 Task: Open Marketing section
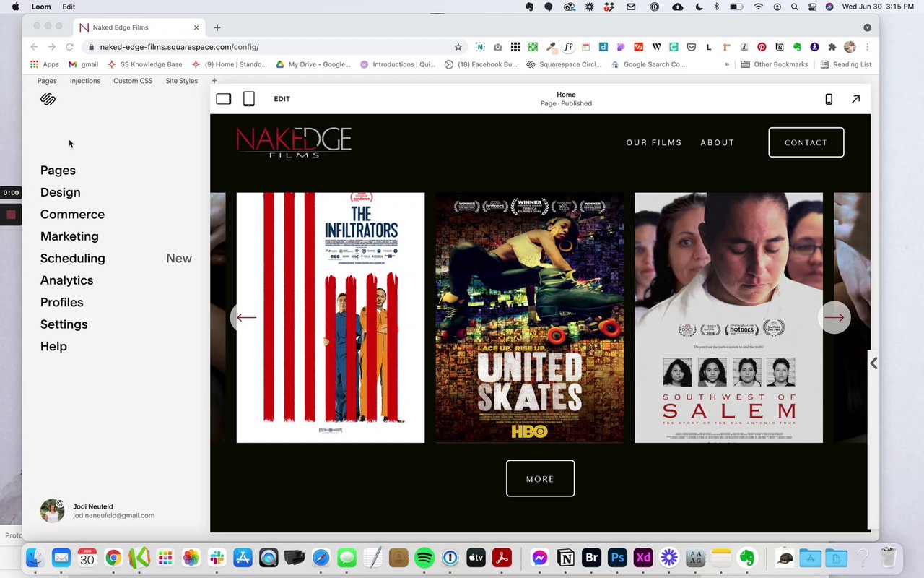(x=69, y=236)
